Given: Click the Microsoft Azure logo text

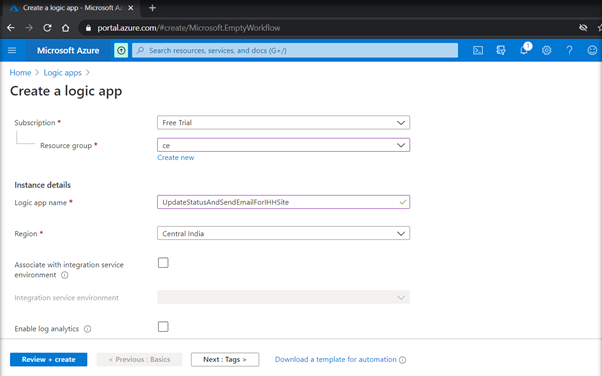Looking at the screenshot, I should [68, 50].
